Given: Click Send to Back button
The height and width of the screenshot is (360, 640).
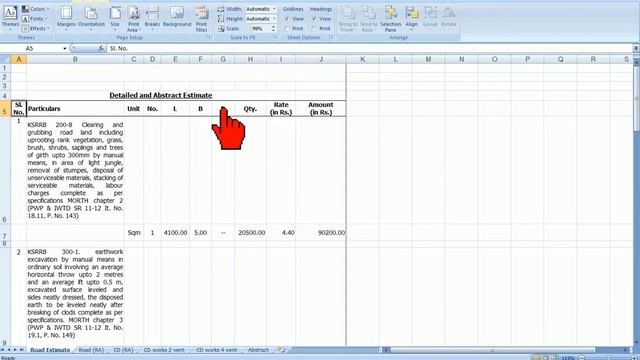Looking at the screenshot, I should tap(368, 19).
